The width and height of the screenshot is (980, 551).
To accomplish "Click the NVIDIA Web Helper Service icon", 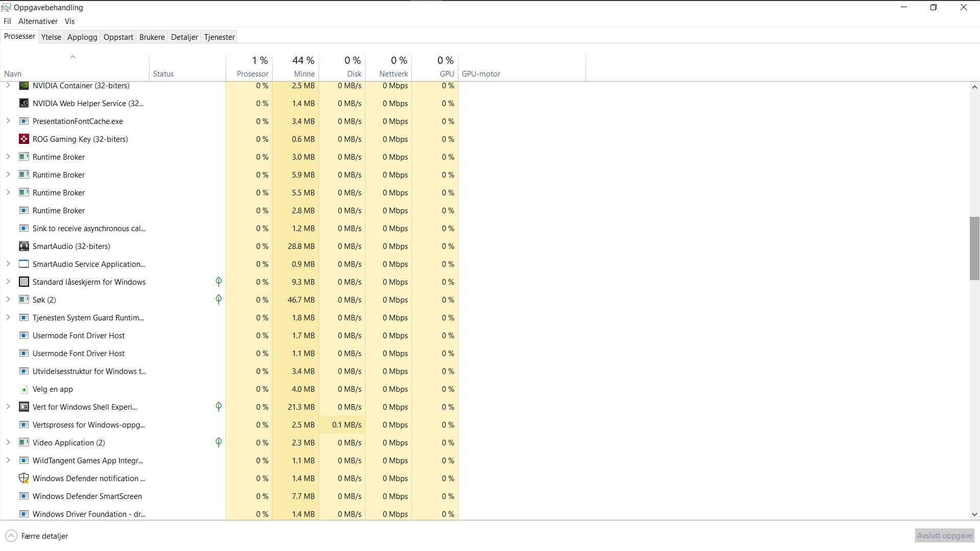I will pos(23,104).
